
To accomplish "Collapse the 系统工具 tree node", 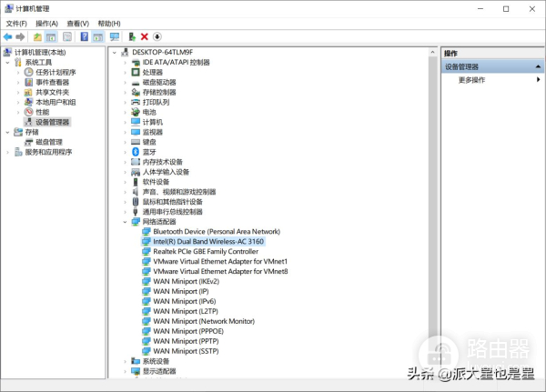I will click(8, 63).
